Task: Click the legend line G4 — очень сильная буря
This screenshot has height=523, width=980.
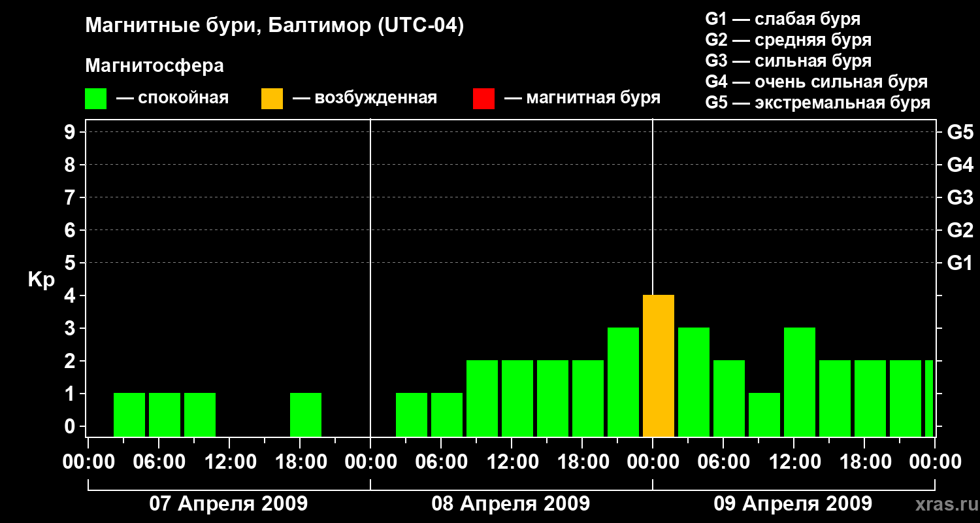Action: pyautogui.click(x=817, y=82)
